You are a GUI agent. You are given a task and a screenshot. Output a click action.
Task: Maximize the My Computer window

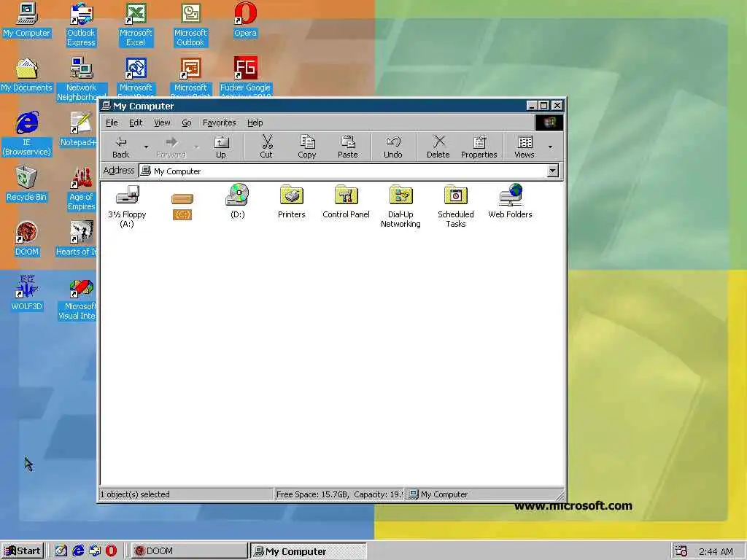pos(544,105)
